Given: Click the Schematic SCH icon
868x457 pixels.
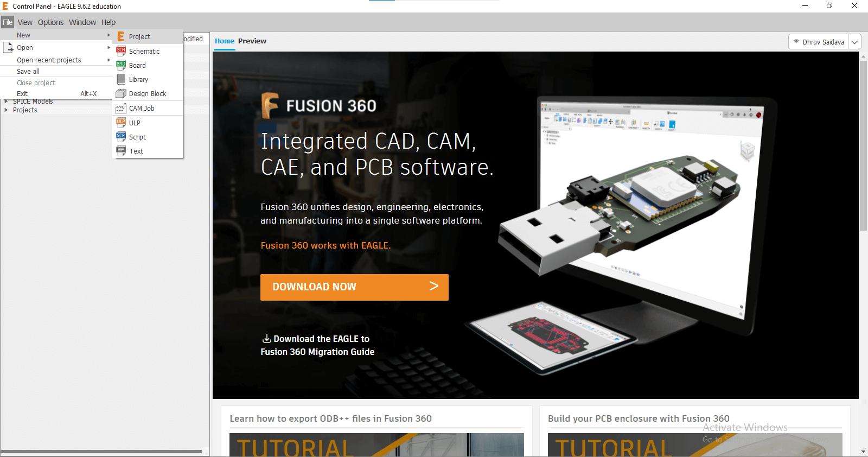Looking at the screenshot, I should click(121, 51).
